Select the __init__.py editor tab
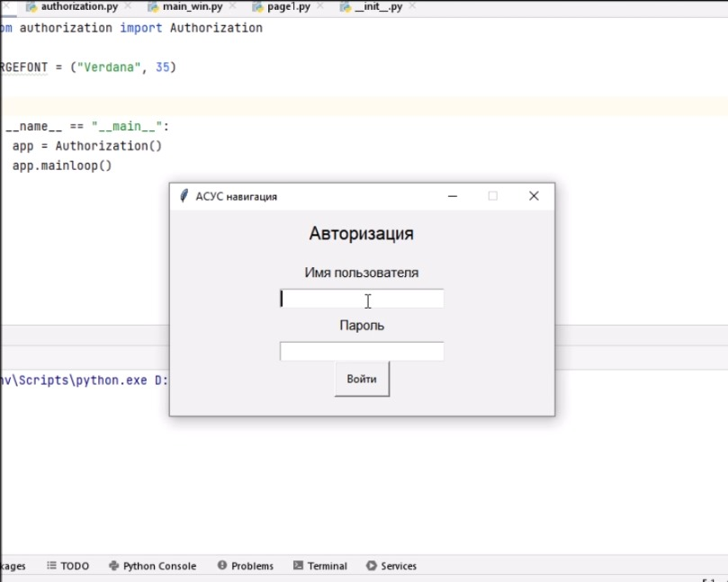 click(378, 6)
